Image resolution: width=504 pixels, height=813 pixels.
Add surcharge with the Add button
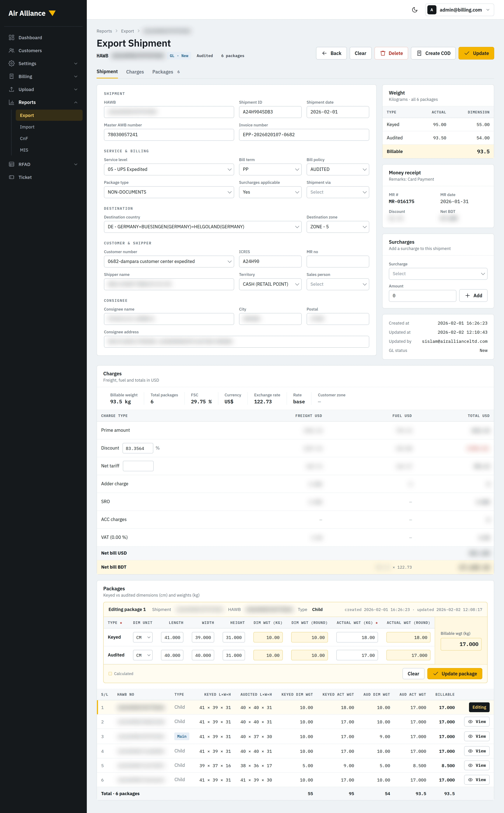(473, 296)
